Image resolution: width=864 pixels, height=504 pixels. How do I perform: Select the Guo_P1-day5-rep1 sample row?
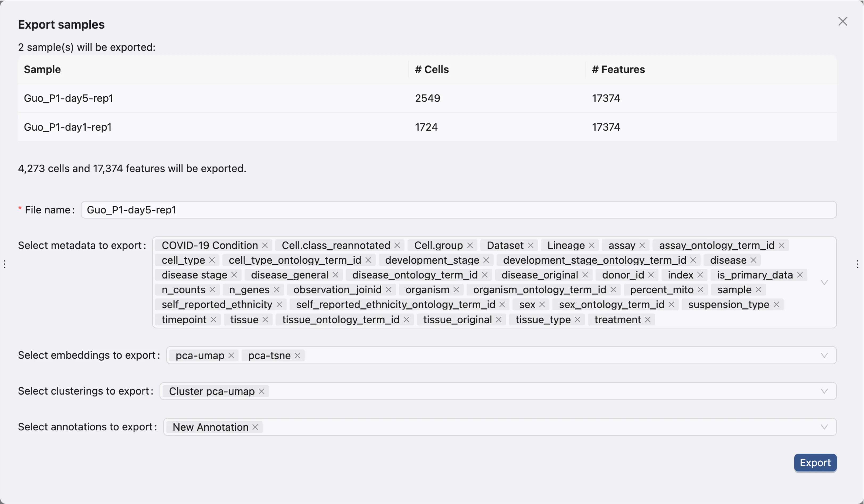point(427,98)
